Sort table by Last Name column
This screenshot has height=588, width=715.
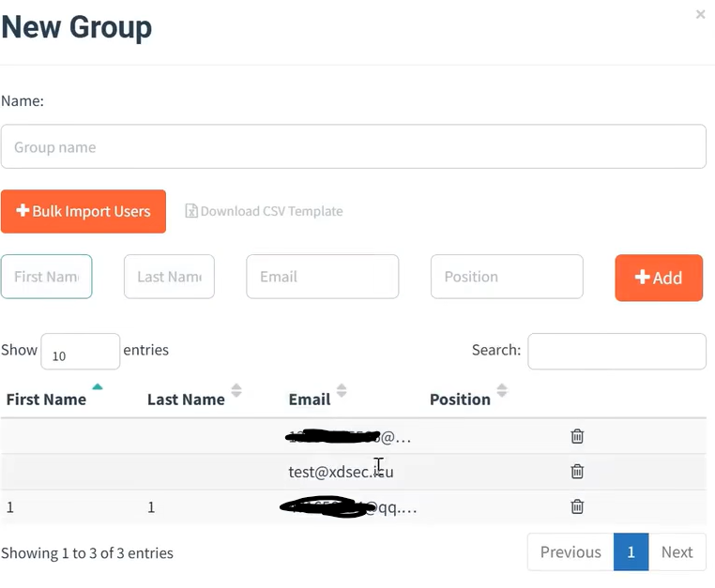coord(236,390)
